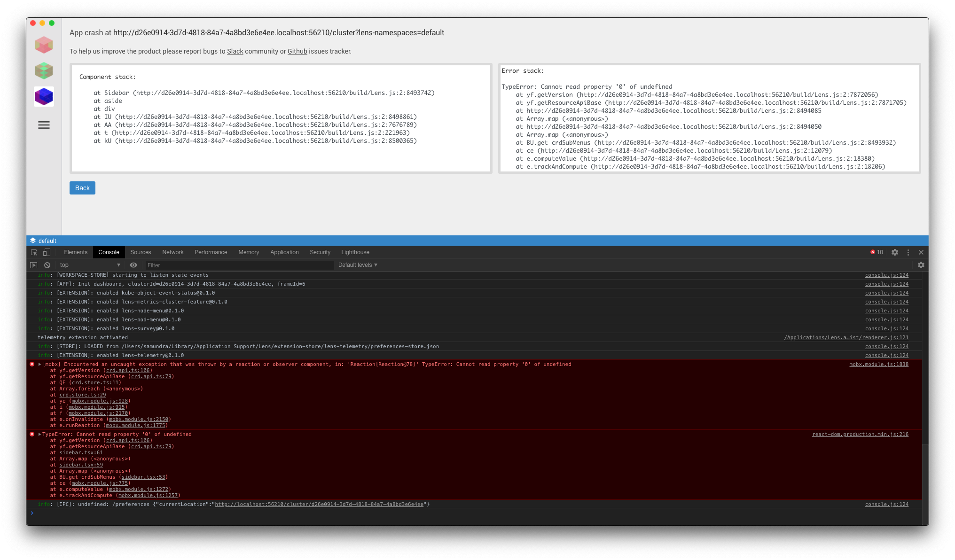Viewport: 955px width, 560px height.
Task: Show the console sidebar panel icon
Action: click(33, 265)
